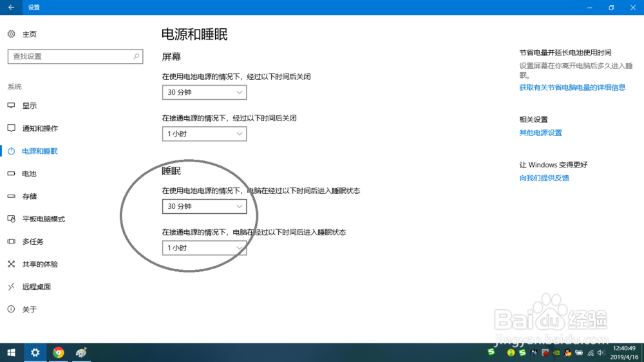Click the two-monitors tray icon

click(534, 352)
